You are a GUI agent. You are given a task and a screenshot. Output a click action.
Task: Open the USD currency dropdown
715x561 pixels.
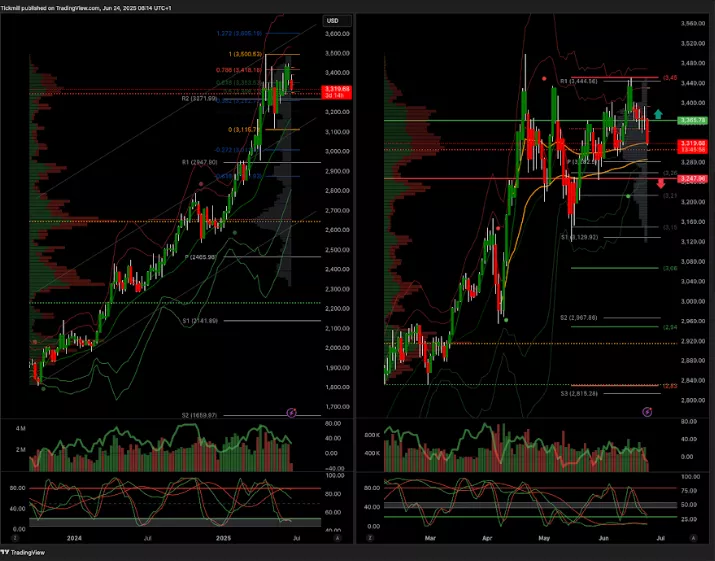coord(332,20)
